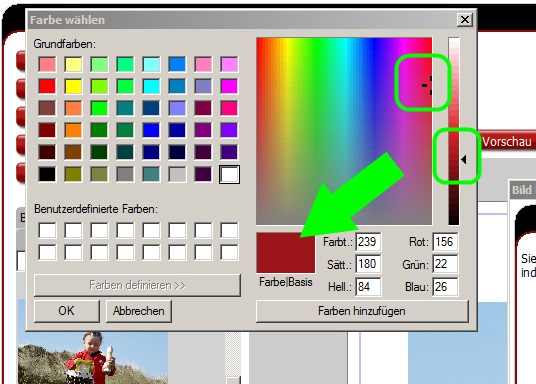Click the child photo in the background window

pos(92,358)
